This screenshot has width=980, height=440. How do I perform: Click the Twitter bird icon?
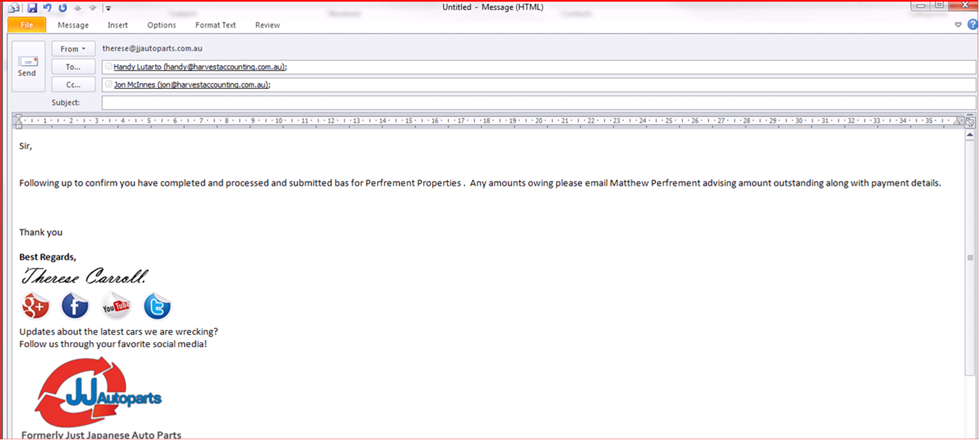[157, 306]
